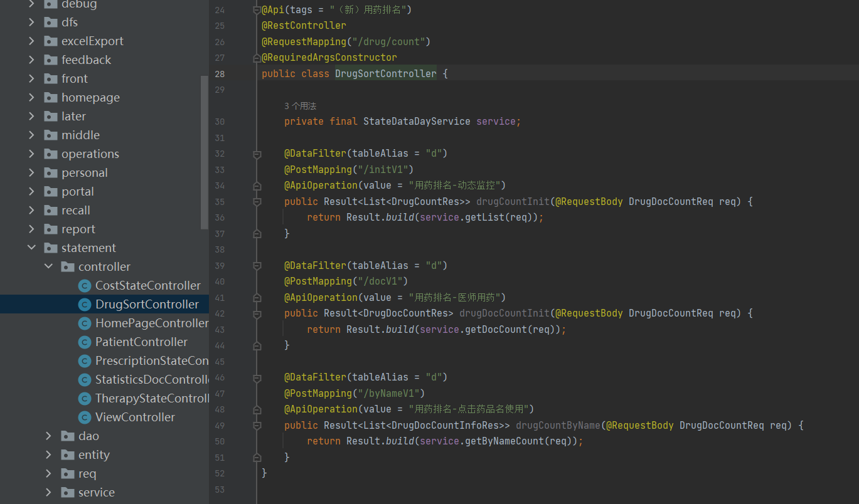Viewport: 859px width, 504px height.
Task: Expand the portal folder
Action: pos(31,192)
